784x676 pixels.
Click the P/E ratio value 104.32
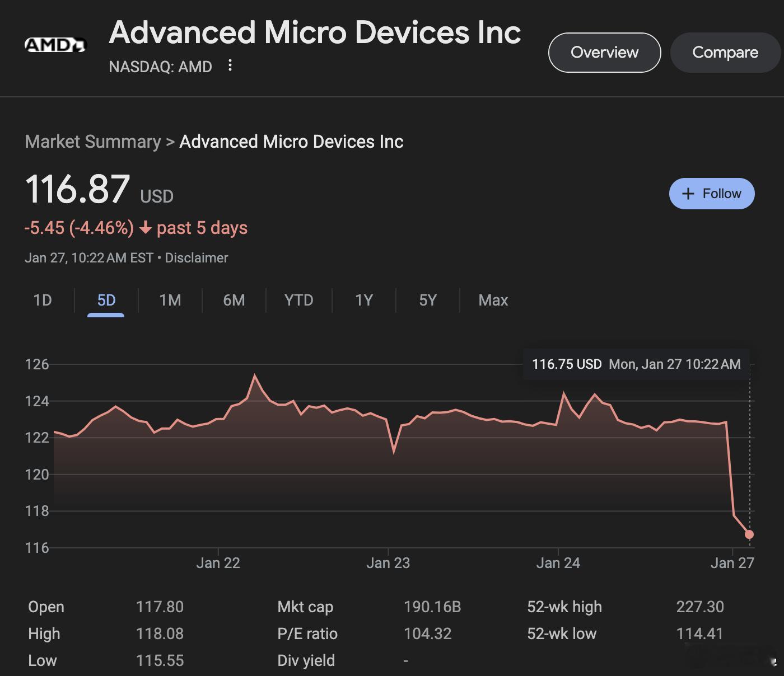pos(427,633)
